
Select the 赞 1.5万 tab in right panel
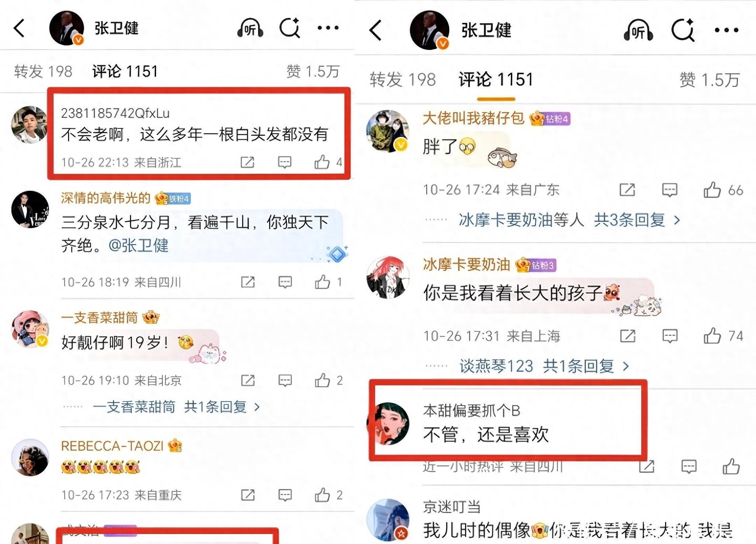[x=709, y=80]
